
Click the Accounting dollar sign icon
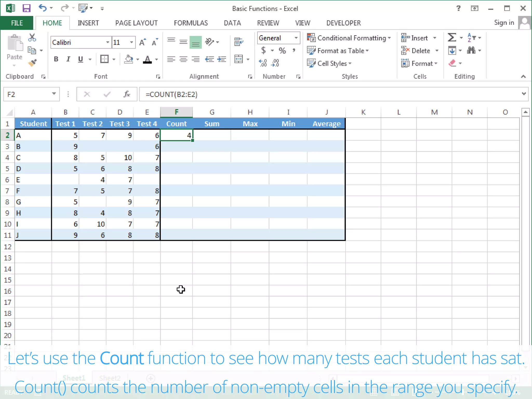(x=263, y=50)
